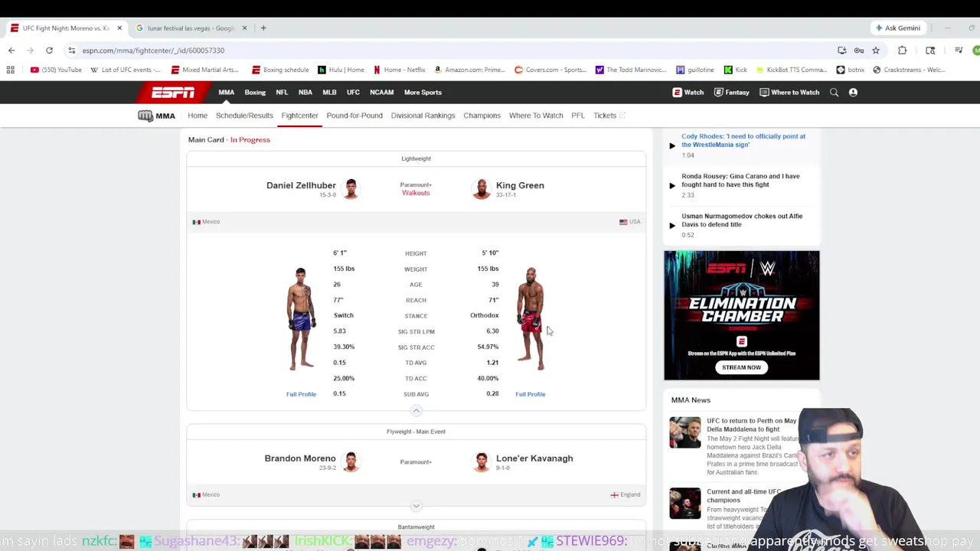Open ESPN search magnifier
Viewport: 980px width, 551px height.
click(x=835, y=93)
